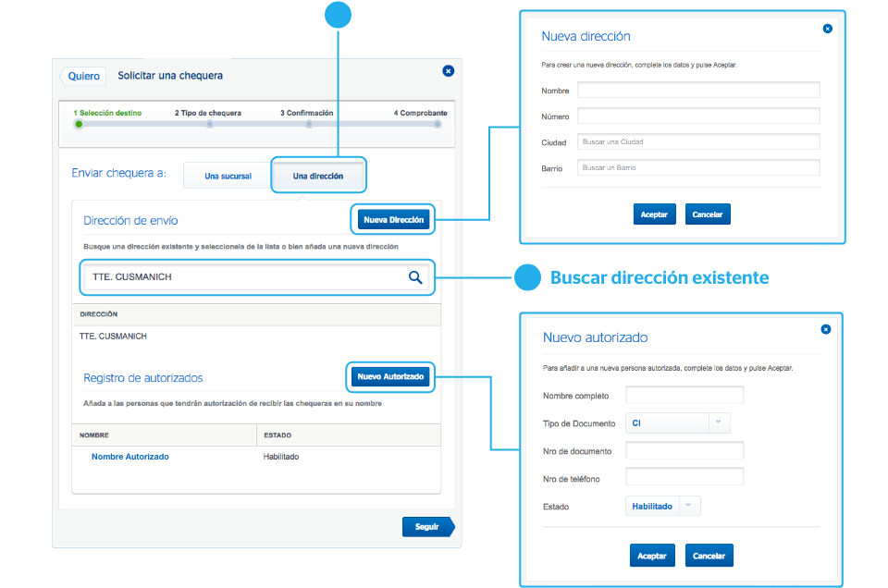The height and width of the screenshot is (588, 888).
Task: Click the Seguir button to continue
Action: click(427, 526)
